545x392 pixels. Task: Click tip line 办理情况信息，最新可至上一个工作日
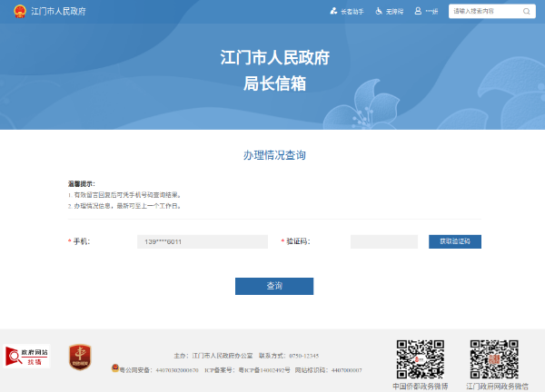(x=124, y=206)
